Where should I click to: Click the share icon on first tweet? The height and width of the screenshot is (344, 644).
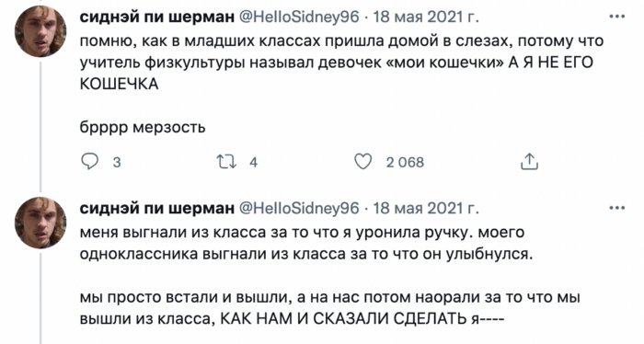[529, 161]
